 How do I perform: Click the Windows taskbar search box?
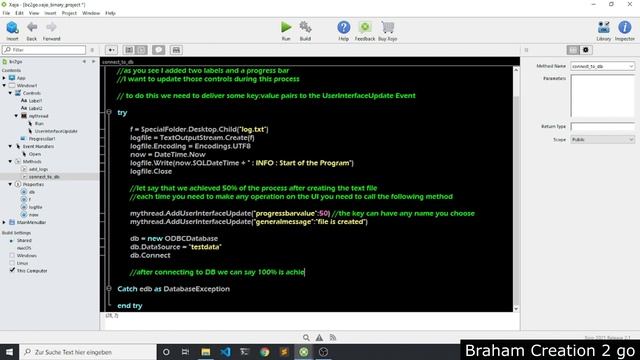pyautogui.click(x=88, y=352)
